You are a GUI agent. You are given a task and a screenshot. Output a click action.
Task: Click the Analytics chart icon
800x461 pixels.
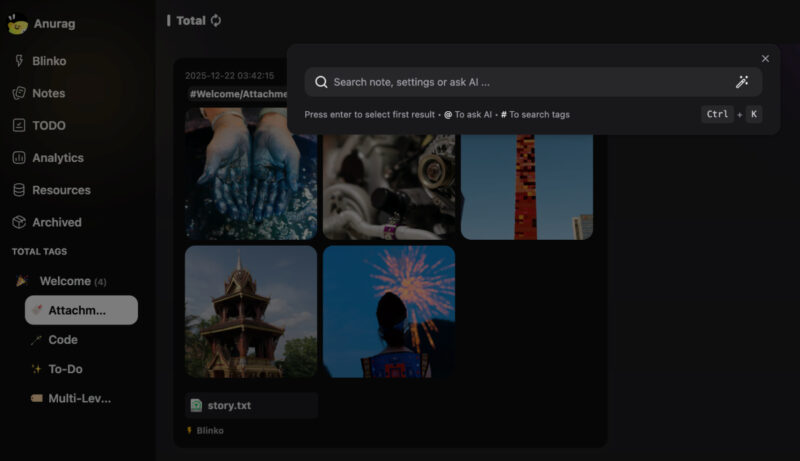tap(19, 158)
